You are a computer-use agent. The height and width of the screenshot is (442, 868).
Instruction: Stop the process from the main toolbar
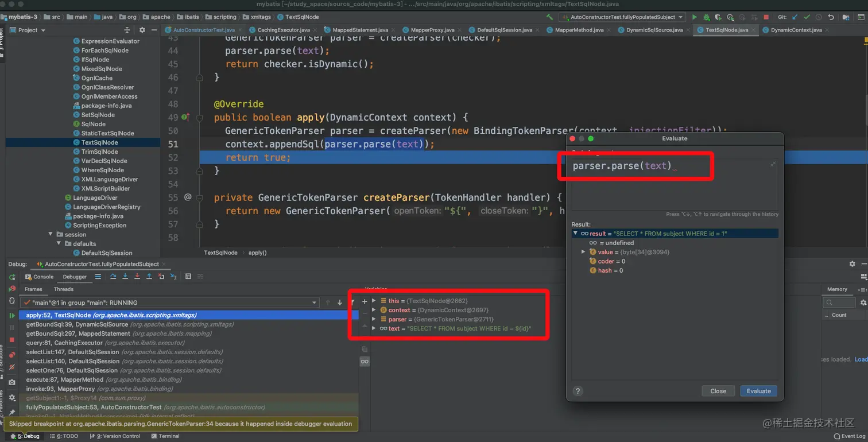point(766,17)
